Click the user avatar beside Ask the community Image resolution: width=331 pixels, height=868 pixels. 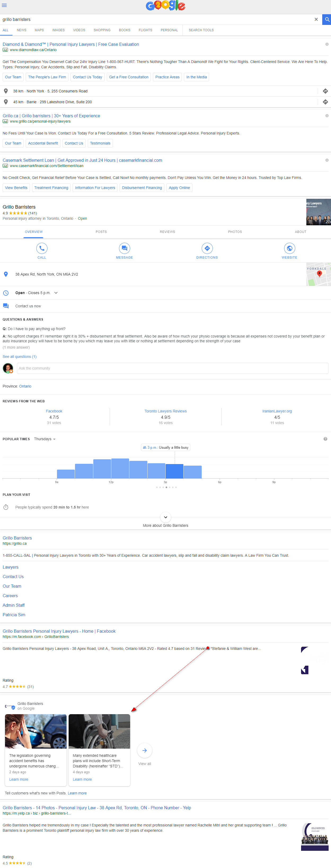coord(8,368)
